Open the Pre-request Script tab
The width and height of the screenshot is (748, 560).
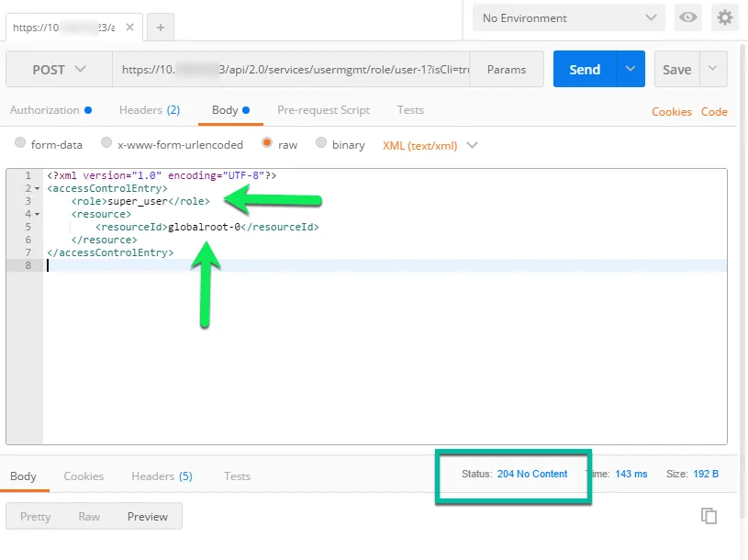pyautogui.click(x=323, y=110)
